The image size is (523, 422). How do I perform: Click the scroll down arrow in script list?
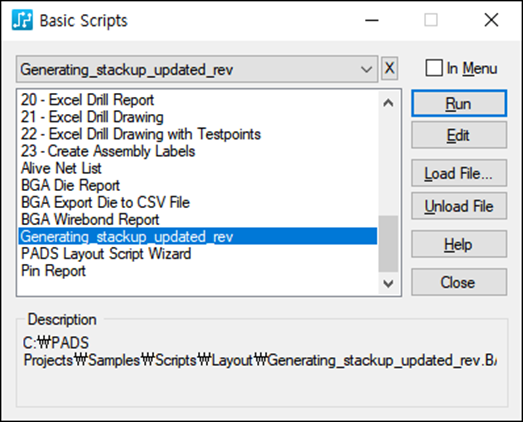pos(388,284)
